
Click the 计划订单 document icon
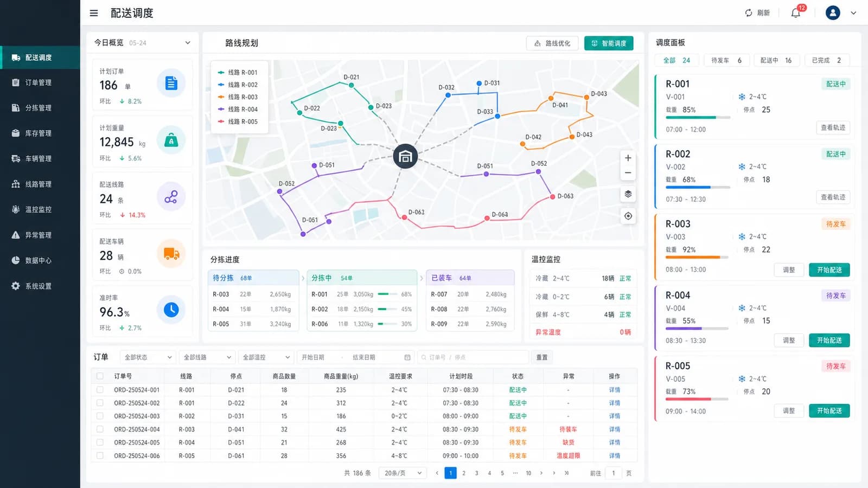pos(171,84)
